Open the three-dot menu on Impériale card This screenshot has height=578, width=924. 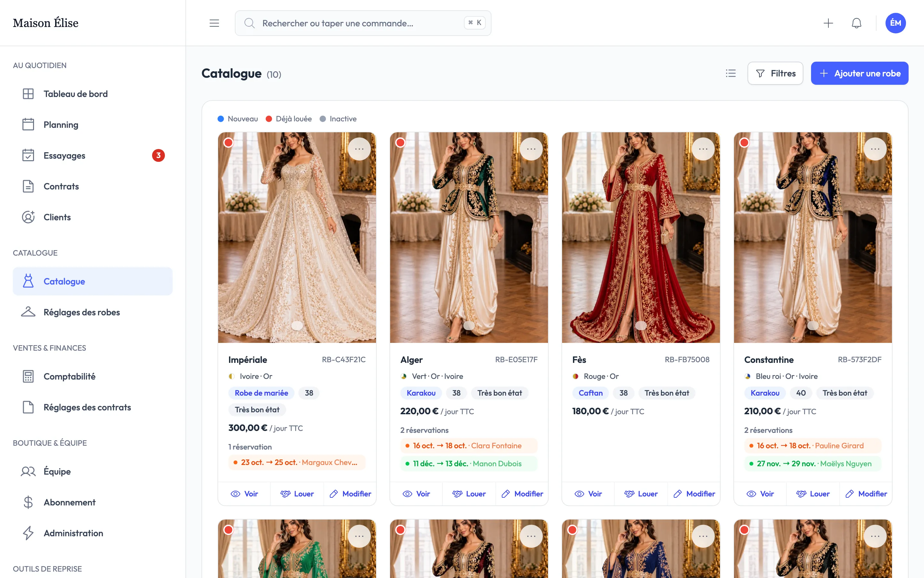pyautogui.click(x=359, y=149)
